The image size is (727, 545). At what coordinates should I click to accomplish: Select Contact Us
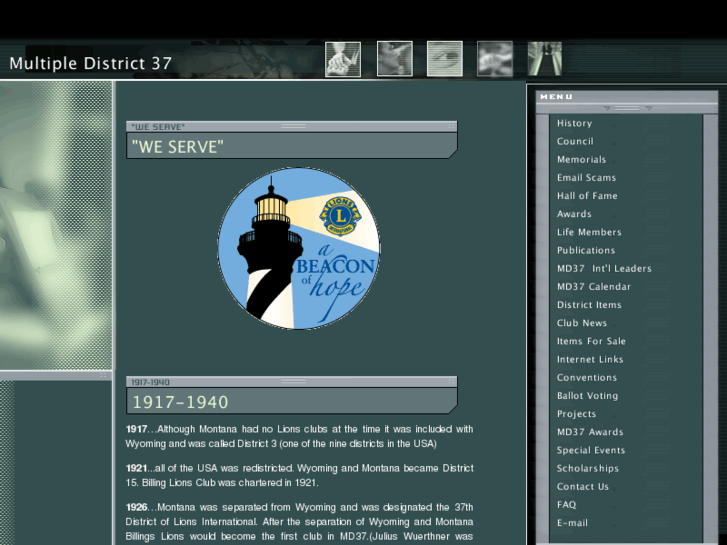point(583,487)
